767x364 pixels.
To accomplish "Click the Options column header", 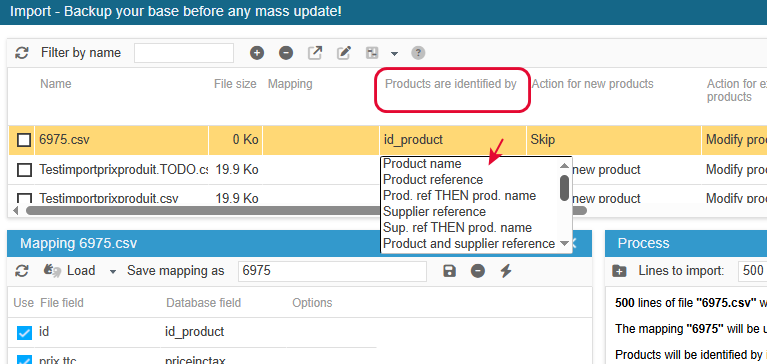I will pyautogui.click(x=312, y=303).
